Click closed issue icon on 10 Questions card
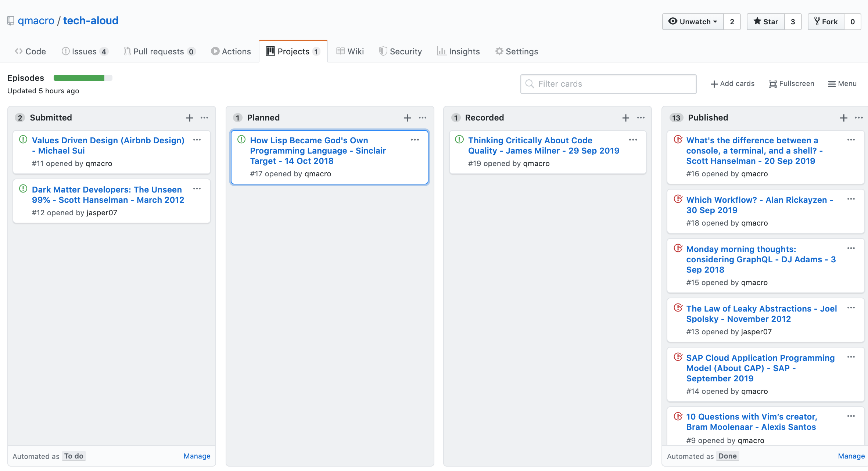868x471 pixels. click(x=678, y=416)
